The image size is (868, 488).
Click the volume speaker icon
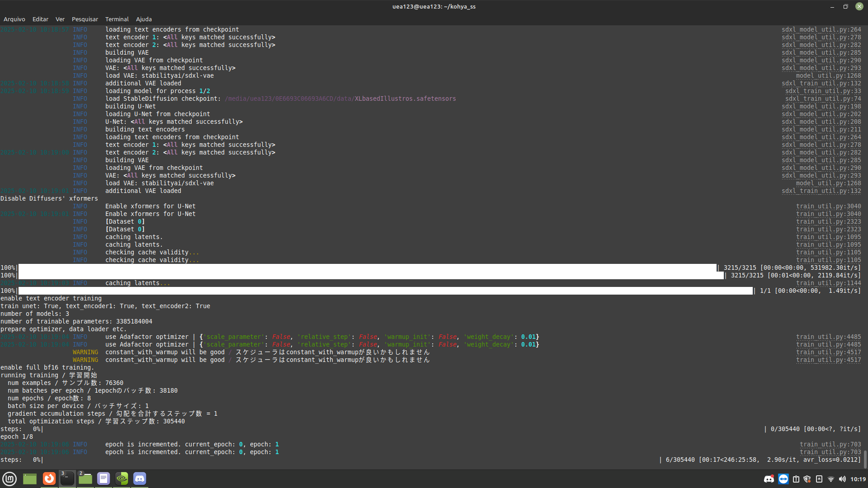pos(842,479)
